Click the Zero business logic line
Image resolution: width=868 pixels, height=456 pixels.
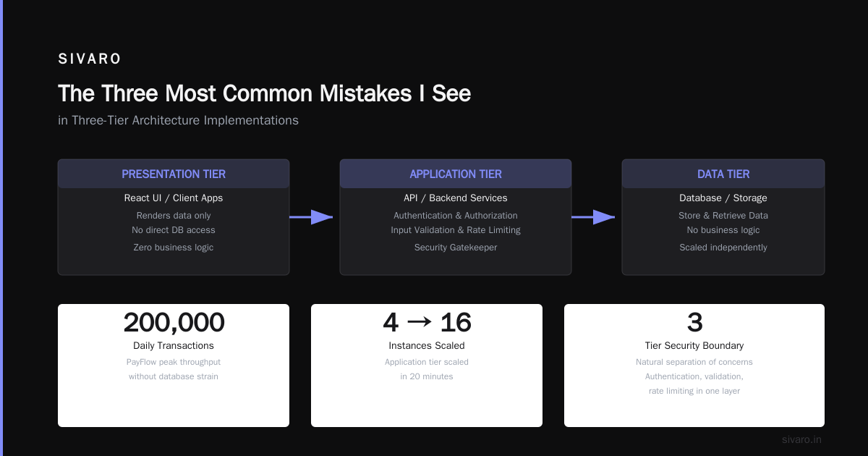174,248
